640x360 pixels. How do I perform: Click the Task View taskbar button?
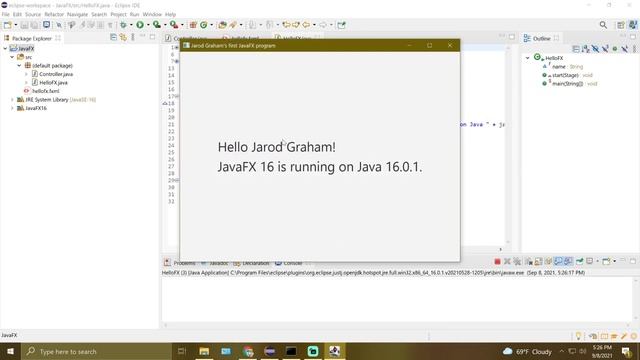click(x=182, y=351)
